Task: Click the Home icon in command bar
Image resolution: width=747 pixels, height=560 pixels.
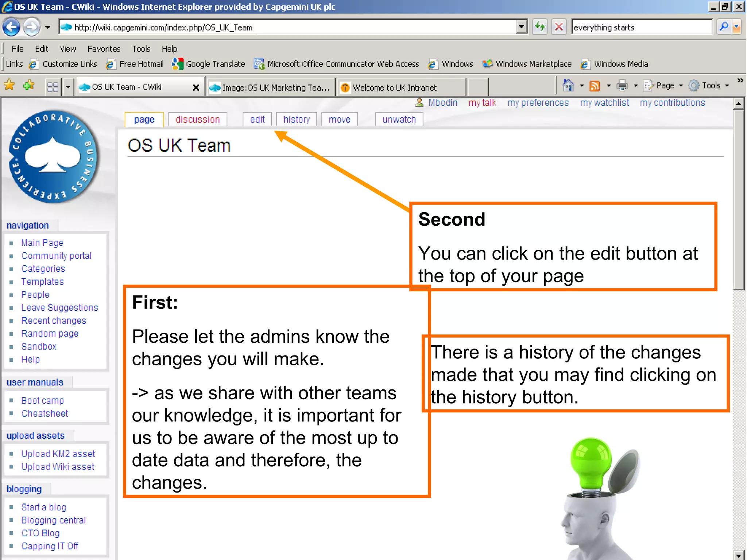Action: [568, 86]
